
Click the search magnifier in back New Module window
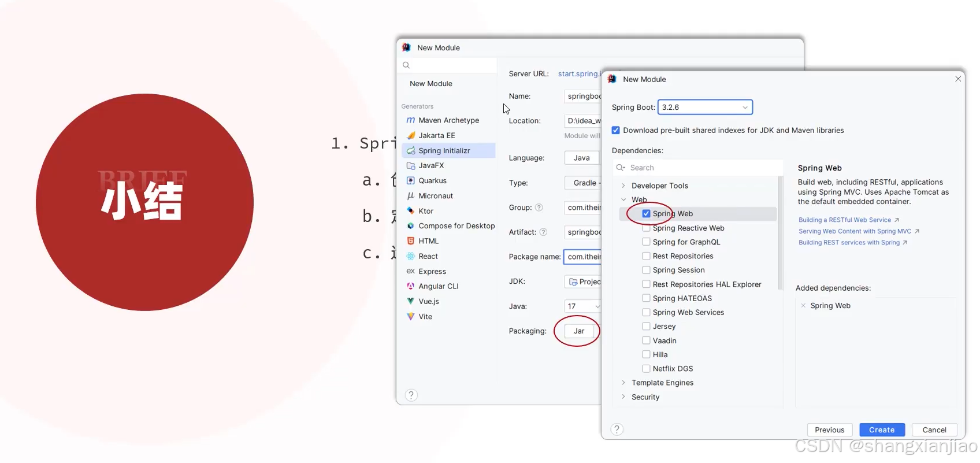(x=406, y=65)
